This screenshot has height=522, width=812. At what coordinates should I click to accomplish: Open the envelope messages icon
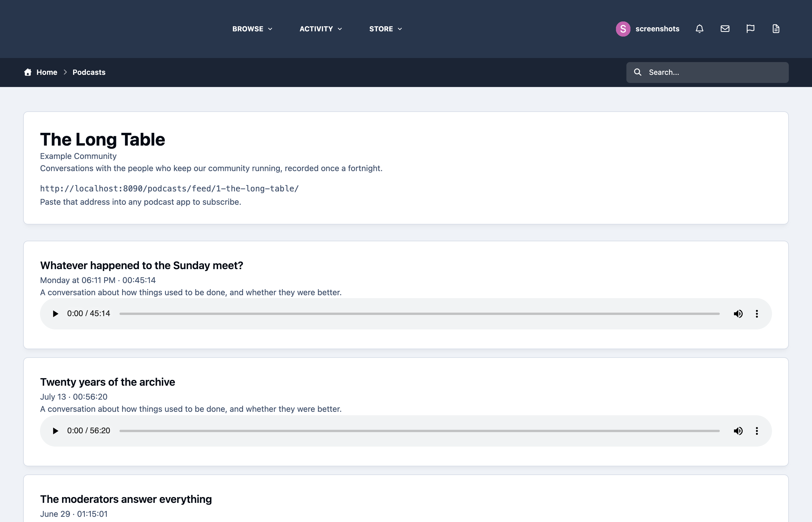(725, 29)
